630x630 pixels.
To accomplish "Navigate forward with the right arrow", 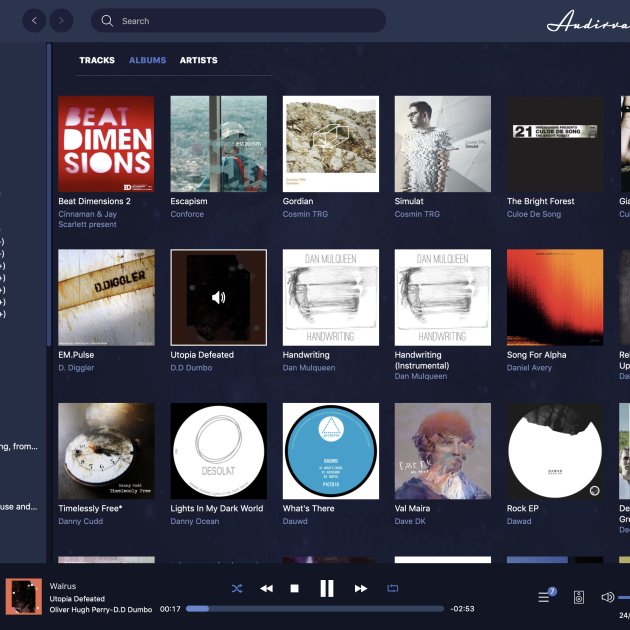I will click(x=61, y=20).
